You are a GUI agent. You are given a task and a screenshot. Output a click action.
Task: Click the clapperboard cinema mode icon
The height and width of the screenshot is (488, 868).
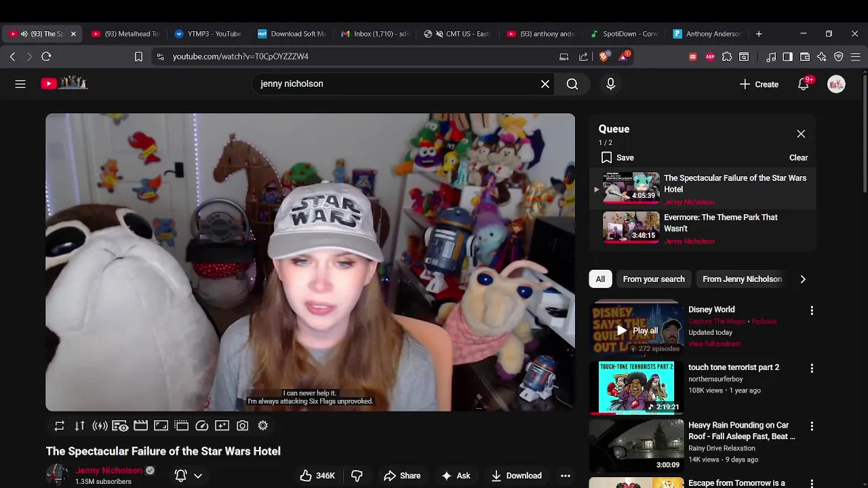140,426
